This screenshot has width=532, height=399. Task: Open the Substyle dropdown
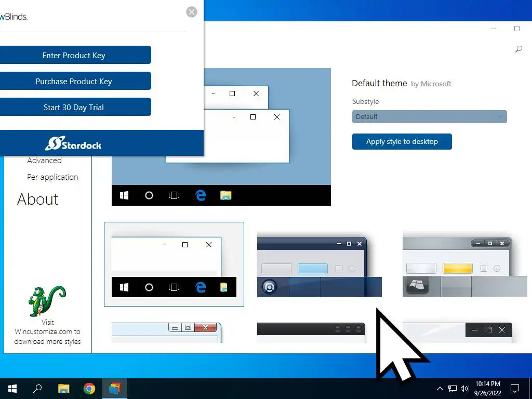click(x=429, y=117)
